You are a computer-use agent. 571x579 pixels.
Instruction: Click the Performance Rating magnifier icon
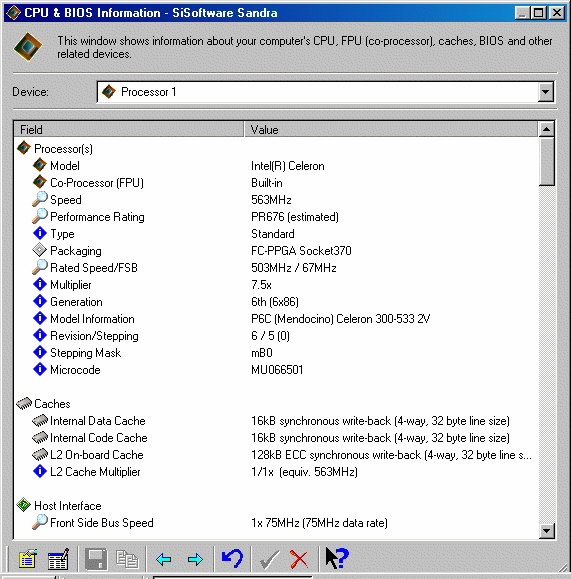pyautogui.click(x=40, y=216)
